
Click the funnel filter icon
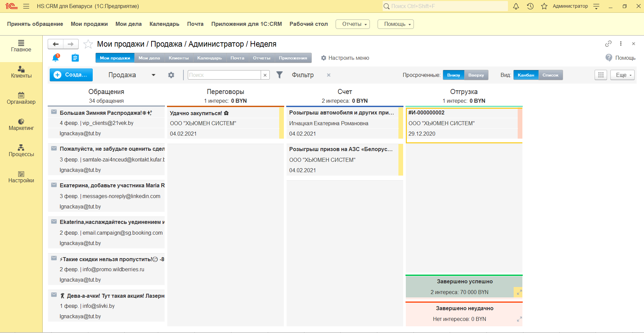[x=279, y=75]
